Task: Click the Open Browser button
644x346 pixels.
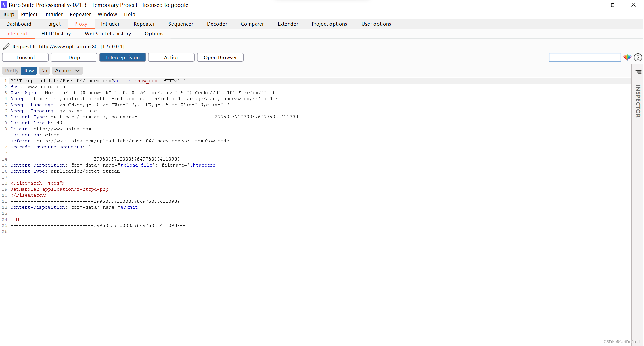Action: click(x=220, y=57)
